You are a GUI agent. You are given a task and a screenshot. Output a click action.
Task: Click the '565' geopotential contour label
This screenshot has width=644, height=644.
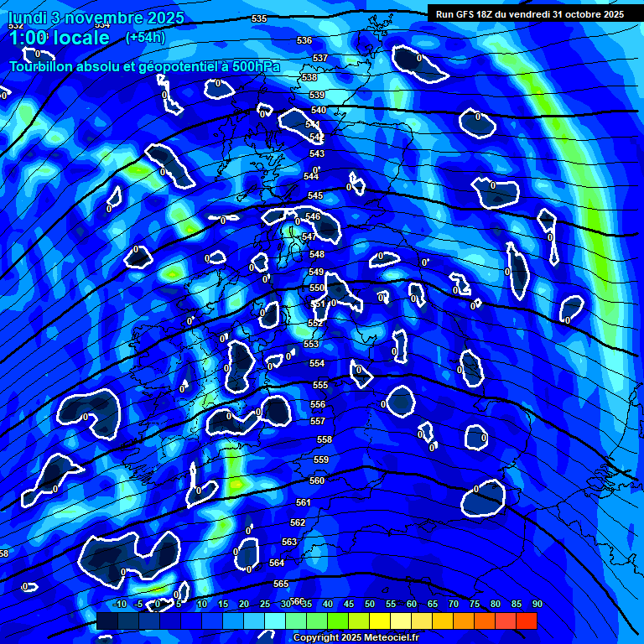281,584
